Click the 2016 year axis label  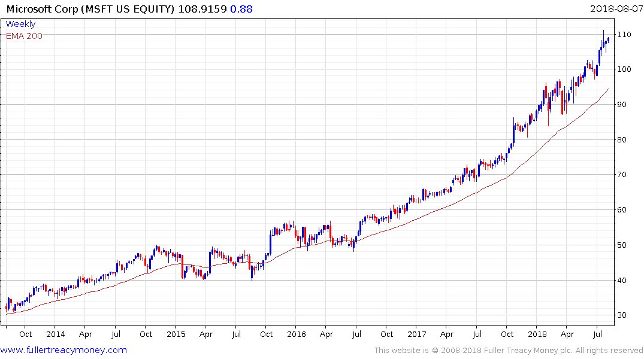coord(297,334)
